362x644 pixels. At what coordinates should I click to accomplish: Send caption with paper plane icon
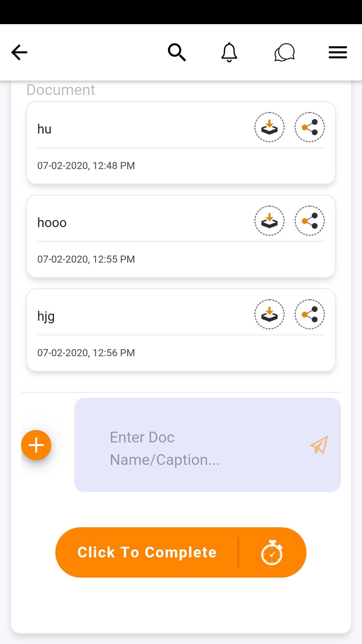[319, 445]
